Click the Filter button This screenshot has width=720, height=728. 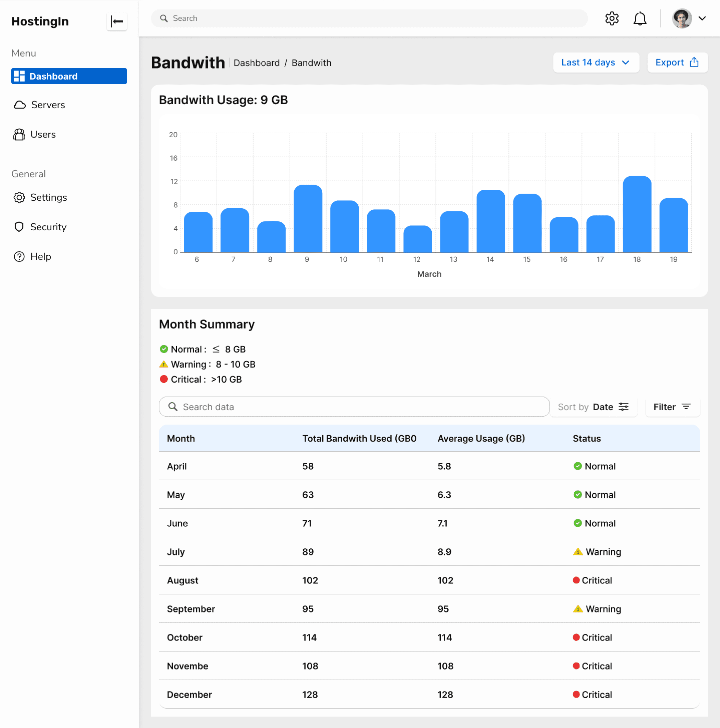672,407
